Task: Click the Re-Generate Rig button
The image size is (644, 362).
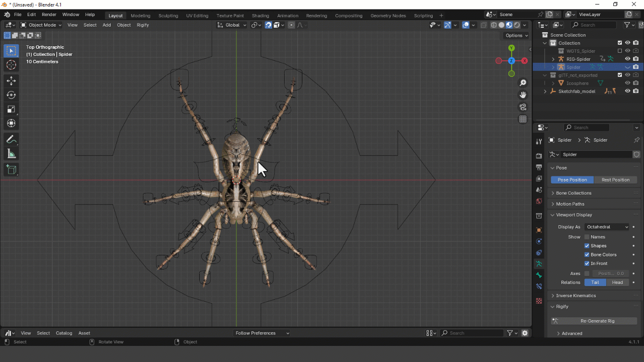Action: [x=597, y=321]
